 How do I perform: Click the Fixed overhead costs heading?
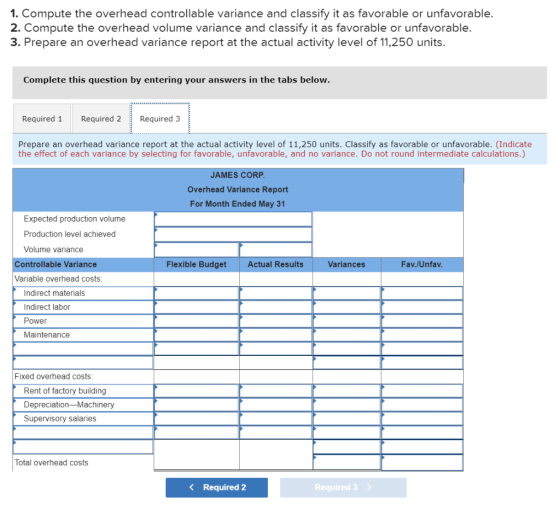(x=54, y=376)
